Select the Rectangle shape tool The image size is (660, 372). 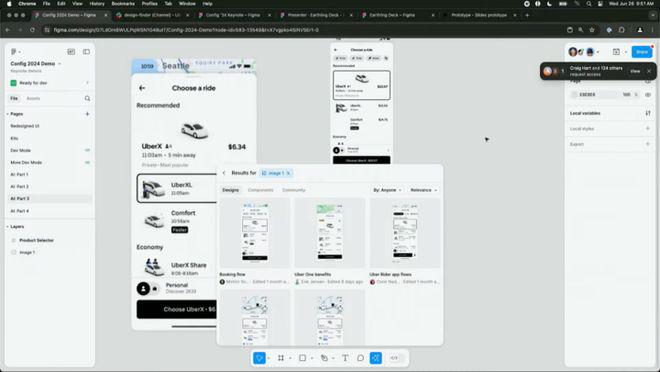pyautogui.click(x=302, y=358)
